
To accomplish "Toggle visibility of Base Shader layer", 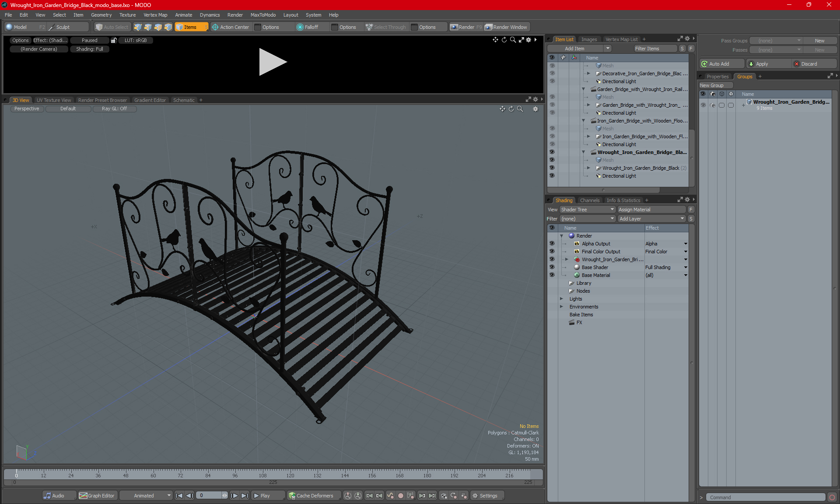I will pos(552,267).
